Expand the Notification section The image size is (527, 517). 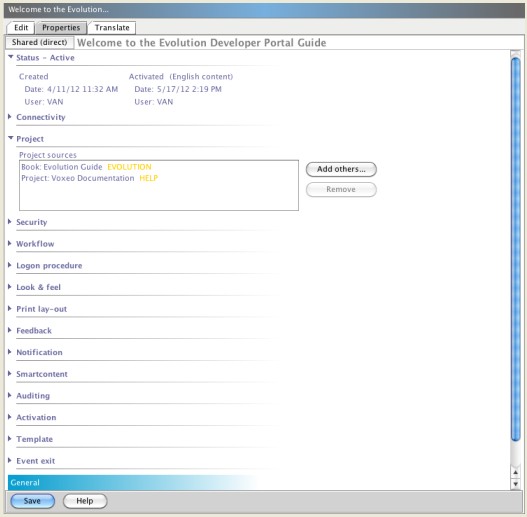click(x=10, y=352)
